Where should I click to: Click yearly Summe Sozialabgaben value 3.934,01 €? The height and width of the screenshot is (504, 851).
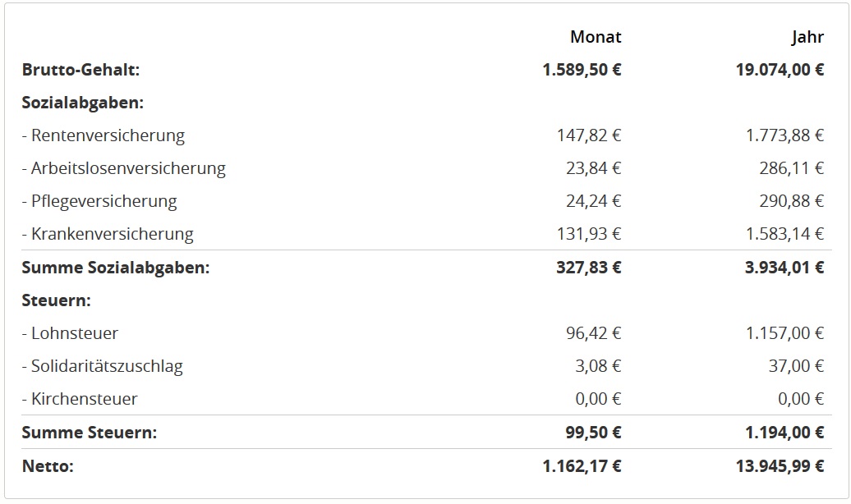click(x=784, y=268)
